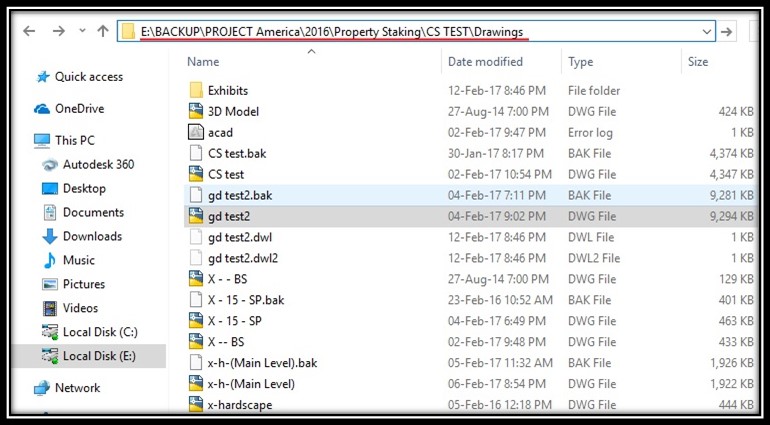Image resolution: width=770 pixels, height=425 pixels.
Task: Open Videos in the sidebar
Action: (80, 308)
